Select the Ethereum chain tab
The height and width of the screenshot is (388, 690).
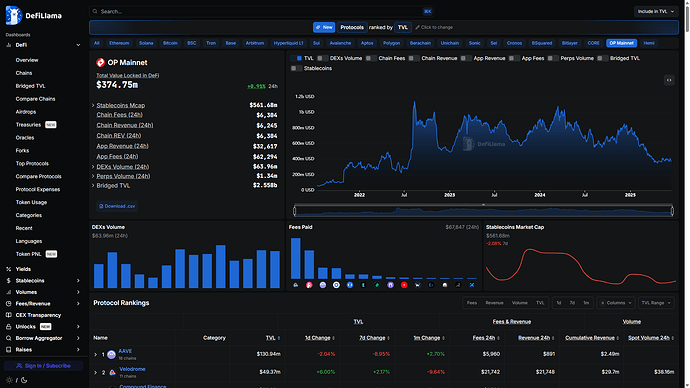coord(119,43)
